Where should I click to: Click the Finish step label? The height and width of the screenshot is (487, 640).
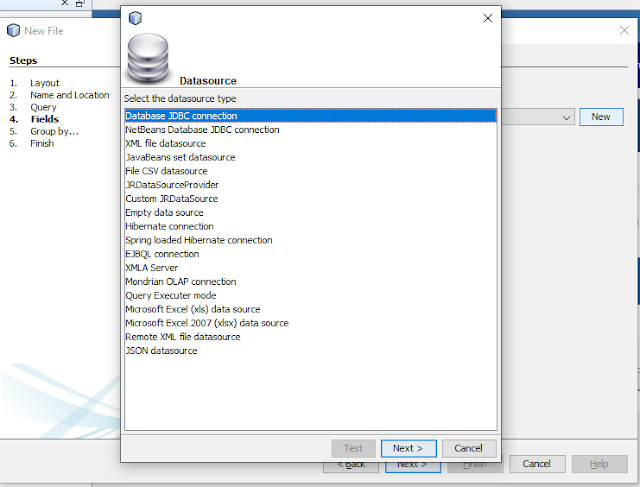pos(42,143)
